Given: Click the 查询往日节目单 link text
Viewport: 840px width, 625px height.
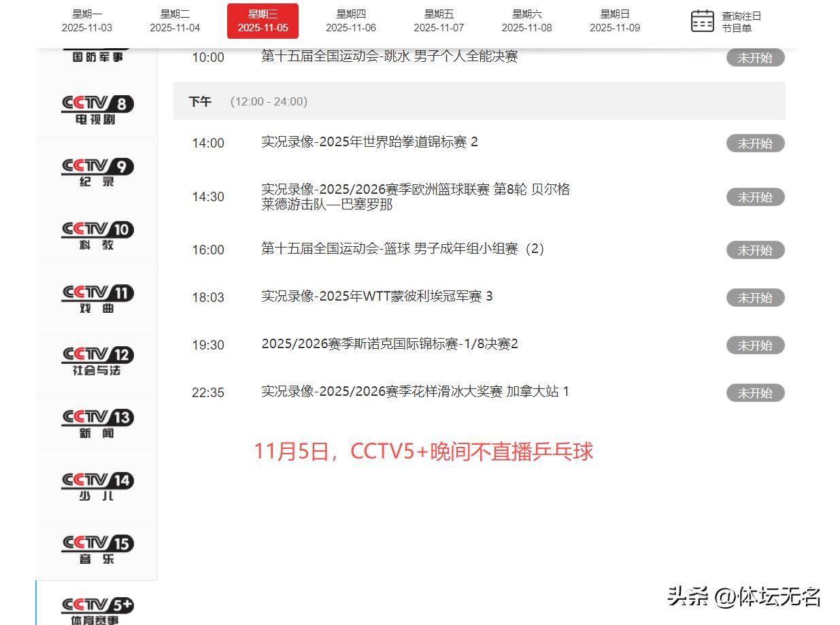Looking at the screenshot, I should coord(741,22).
